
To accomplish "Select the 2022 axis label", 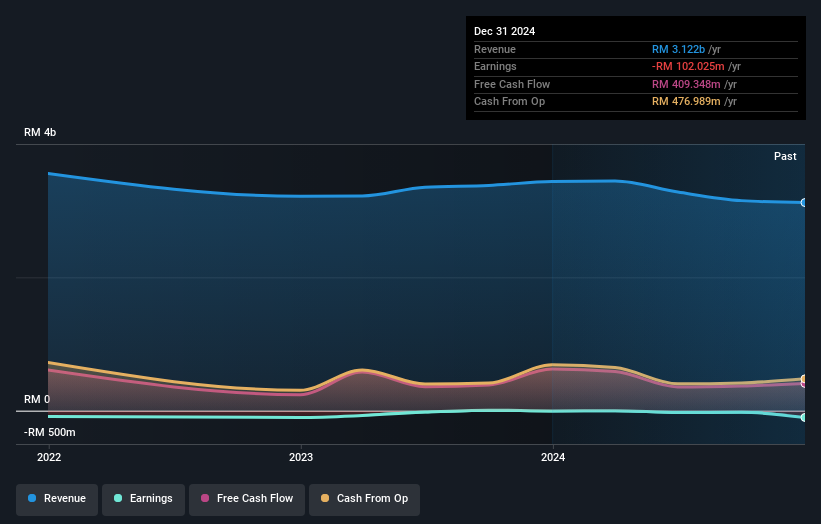I will (49, 458).
